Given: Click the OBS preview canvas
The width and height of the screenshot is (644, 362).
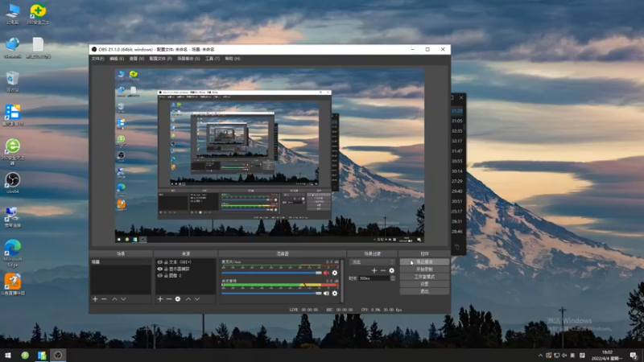Looking at the screenshot, I should [270, 156].
